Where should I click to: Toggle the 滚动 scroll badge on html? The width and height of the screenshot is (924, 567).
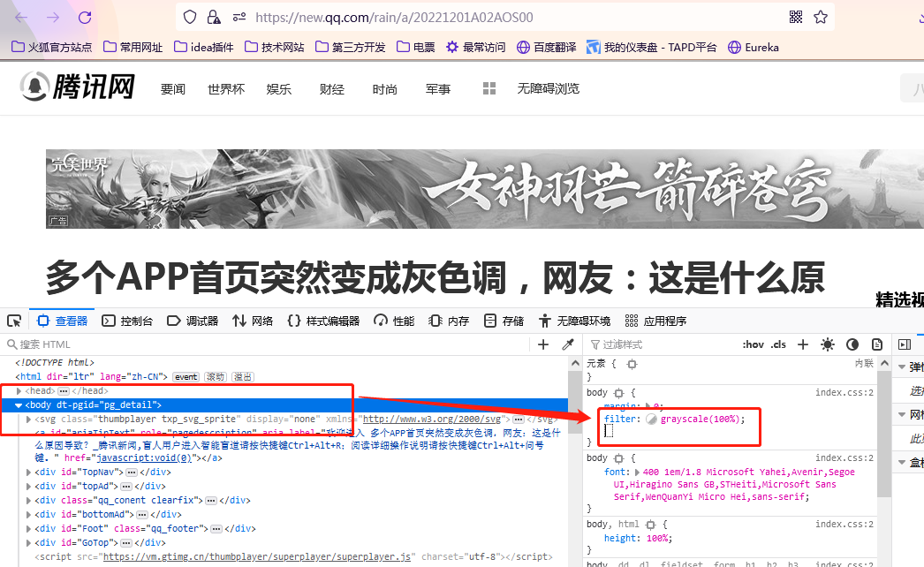click(215, 376)
